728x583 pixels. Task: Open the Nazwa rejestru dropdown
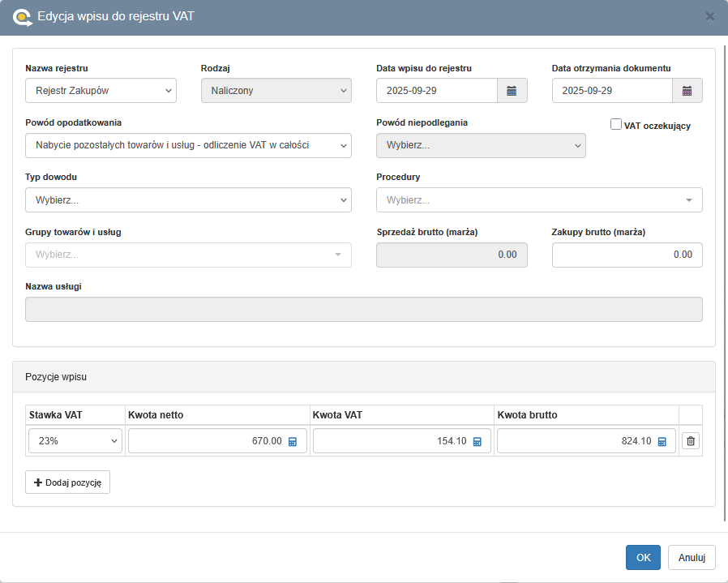click(101, 91)
